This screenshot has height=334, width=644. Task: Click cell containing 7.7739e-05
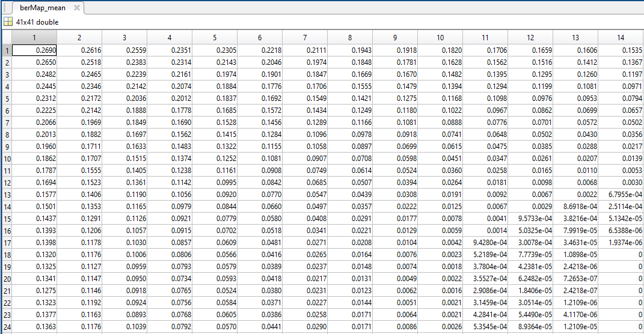point(530,254)
